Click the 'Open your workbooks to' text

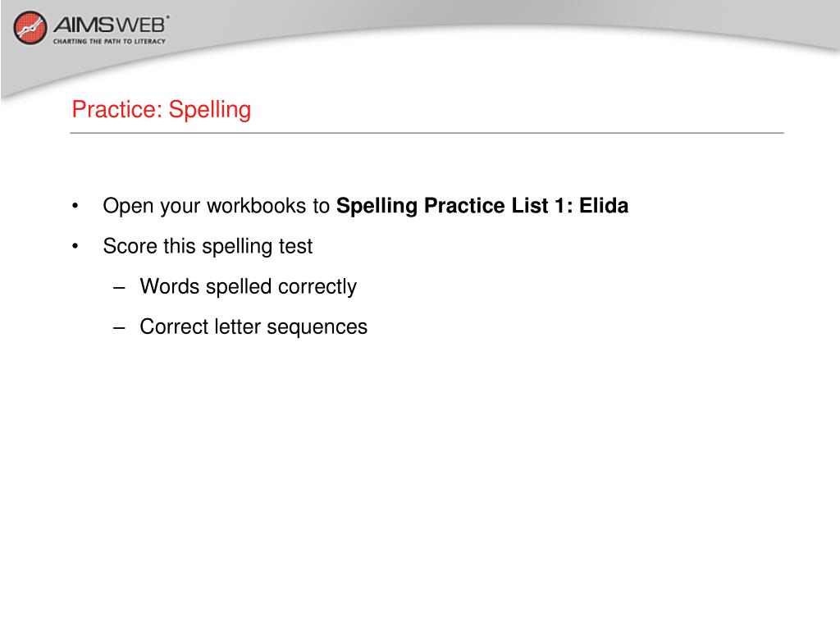[216, 206]
